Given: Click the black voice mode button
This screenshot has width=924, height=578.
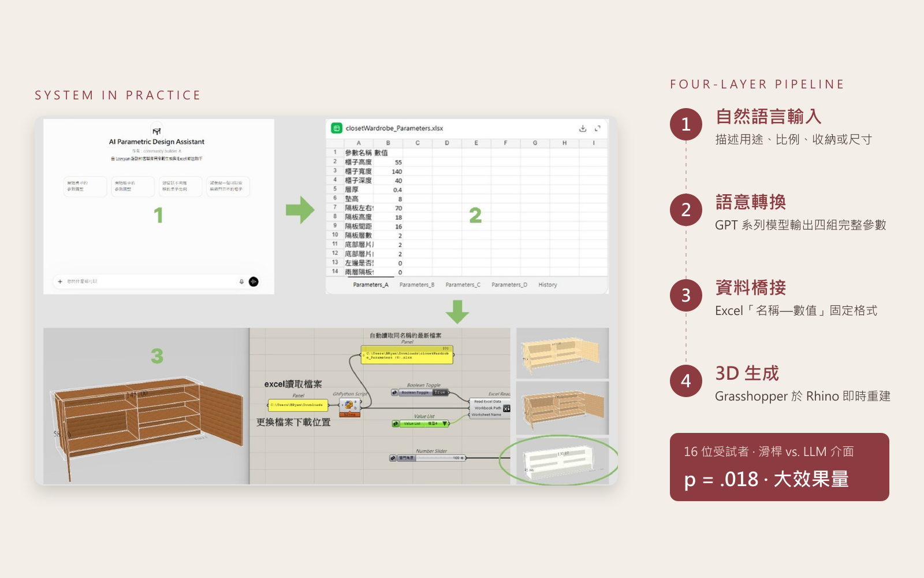Looking at the screenshot, I should point(254,281).
